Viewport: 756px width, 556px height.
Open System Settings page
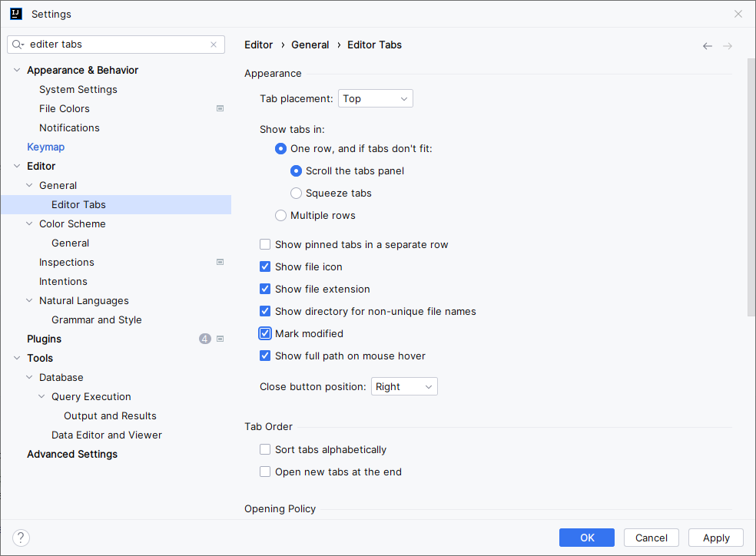78,90
